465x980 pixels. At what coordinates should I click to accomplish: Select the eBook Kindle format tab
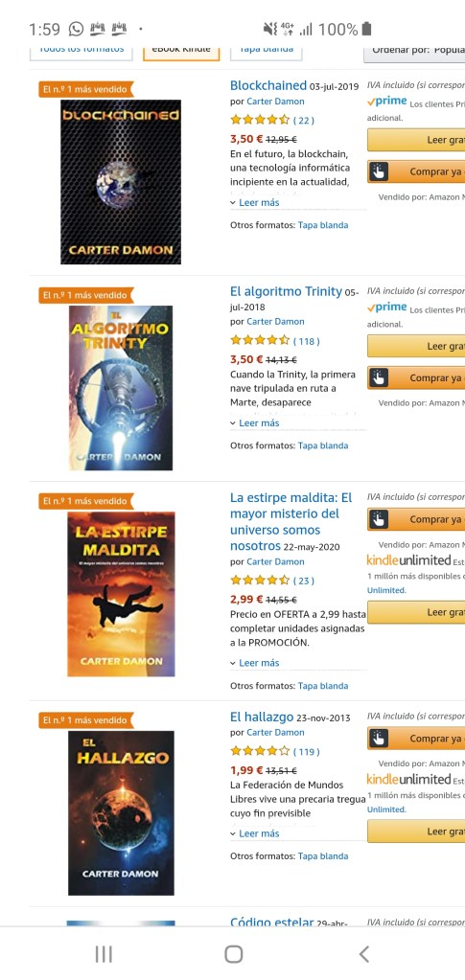pos(181,51)
